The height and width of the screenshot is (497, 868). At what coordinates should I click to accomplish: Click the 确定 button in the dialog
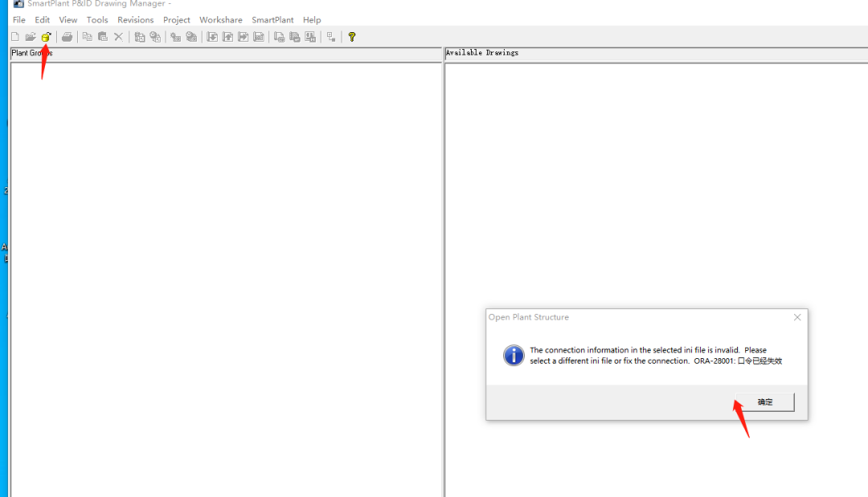764,402
